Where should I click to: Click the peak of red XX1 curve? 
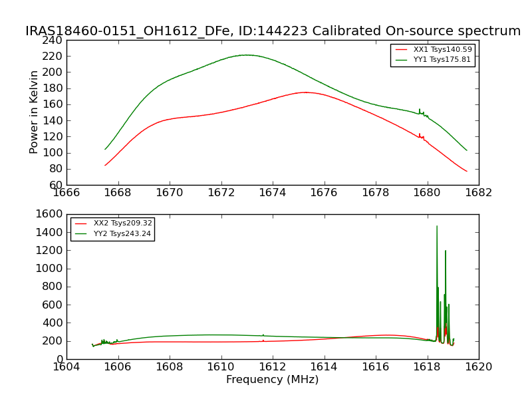[305, 92]
